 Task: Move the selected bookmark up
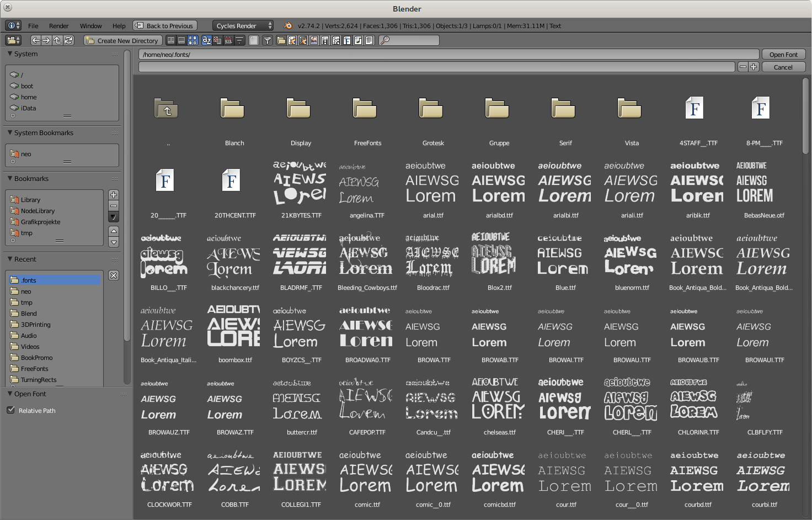(x=114, y=231)
